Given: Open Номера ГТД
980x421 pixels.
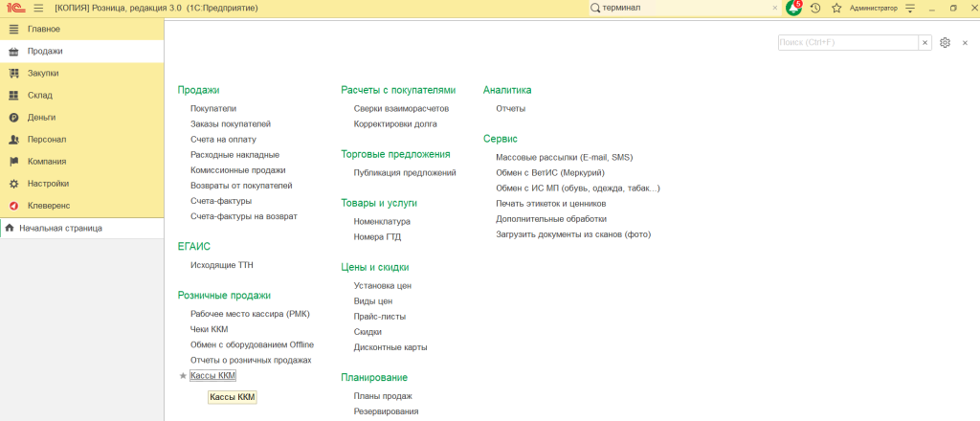Looking at the screenshot, I should coord(377,236).
